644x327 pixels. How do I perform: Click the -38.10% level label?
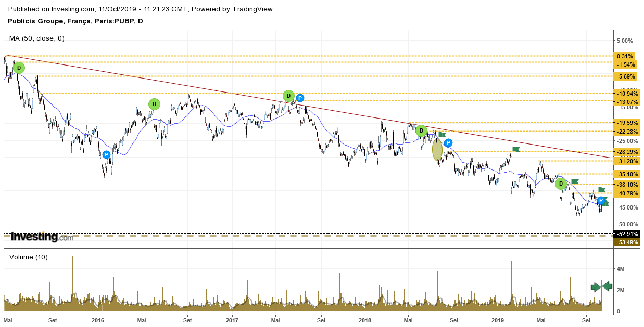pos(627,185)
